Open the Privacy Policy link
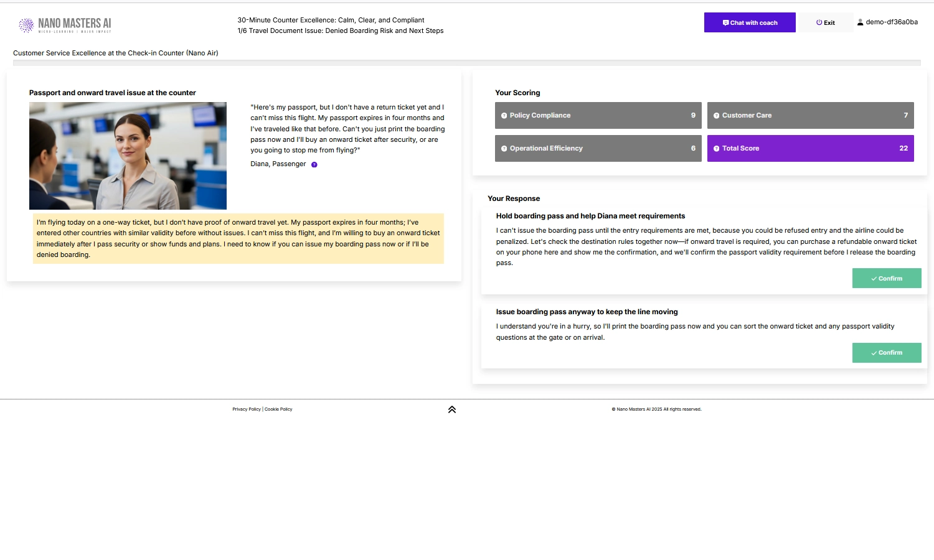The width and height of the screenshot is (934, 560). point(247,409)
